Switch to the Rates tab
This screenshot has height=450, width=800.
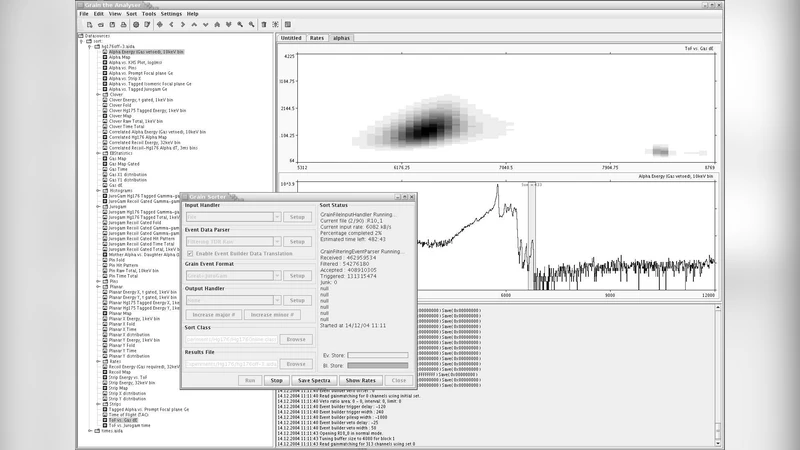pyautogui.click(x=317, y=37)
